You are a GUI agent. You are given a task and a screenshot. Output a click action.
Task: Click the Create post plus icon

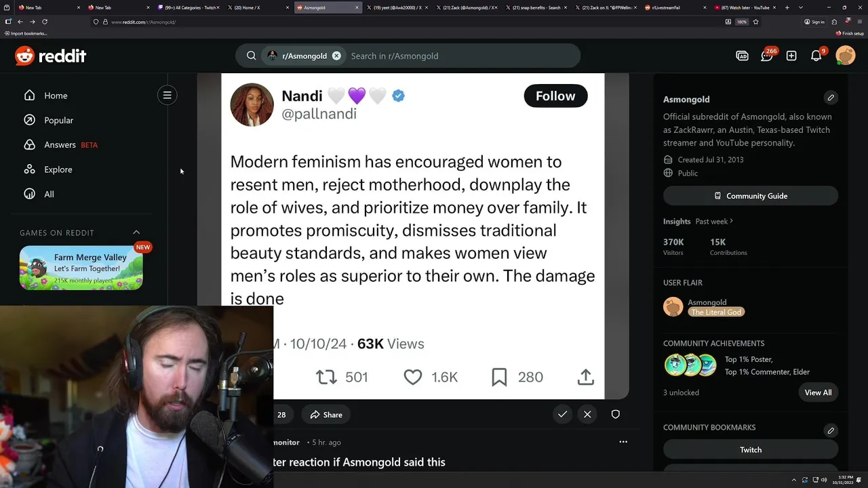[791, 56]
